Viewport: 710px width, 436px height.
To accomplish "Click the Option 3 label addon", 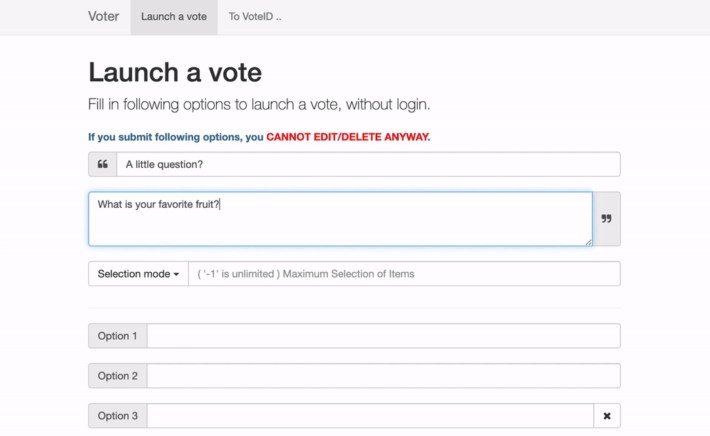I will (118, 416).
